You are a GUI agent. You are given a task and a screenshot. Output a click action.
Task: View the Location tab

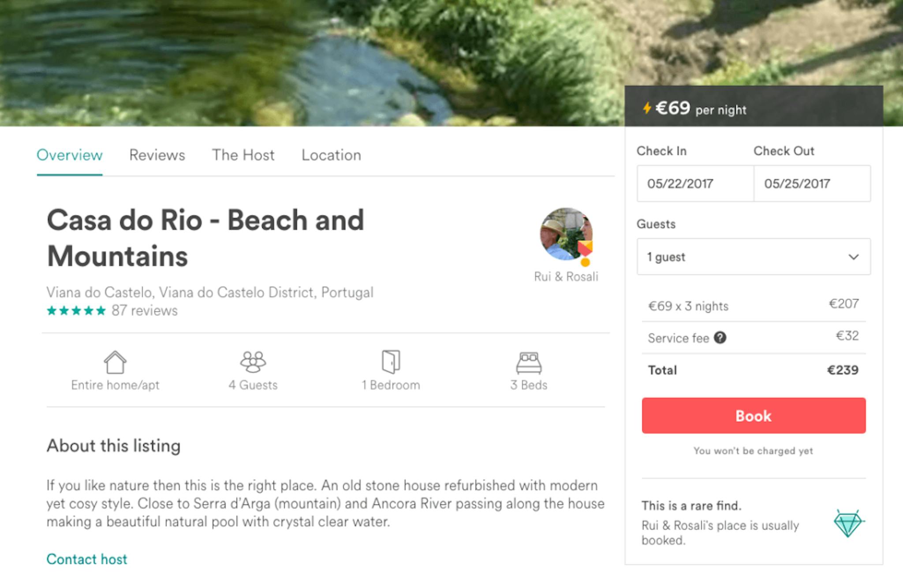331,155
